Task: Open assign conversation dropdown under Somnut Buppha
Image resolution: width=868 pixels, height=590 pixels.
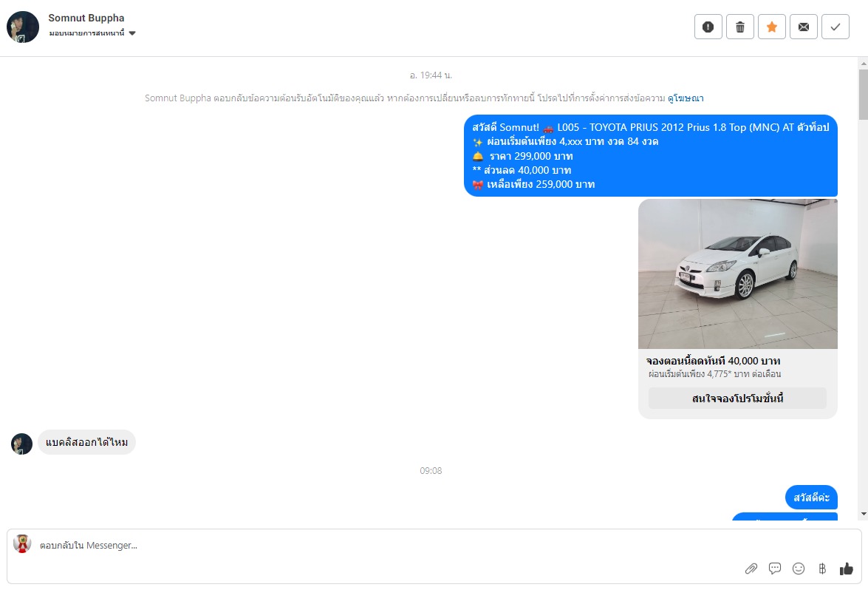Action: tap(92, 33)
